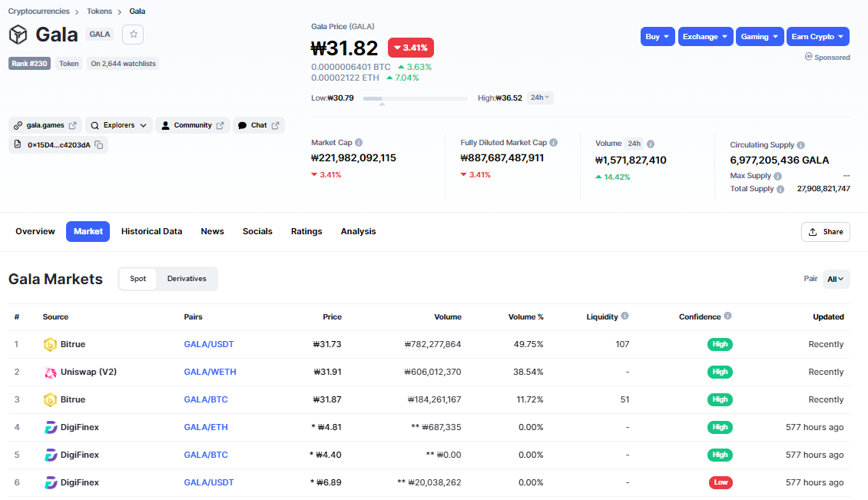
Task: Open Uniswap GALA/WETH pair link
Action: coord(210,372)
